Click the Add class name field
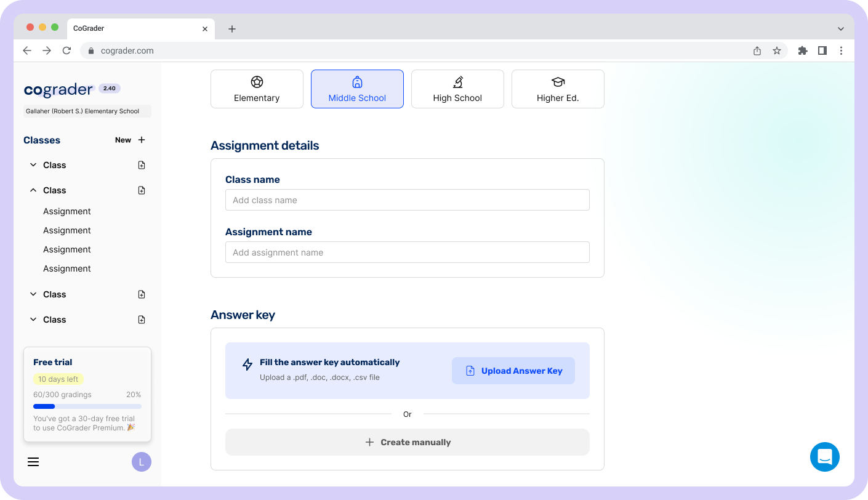This screenshot has width=868, height=500. click(407, 200)
